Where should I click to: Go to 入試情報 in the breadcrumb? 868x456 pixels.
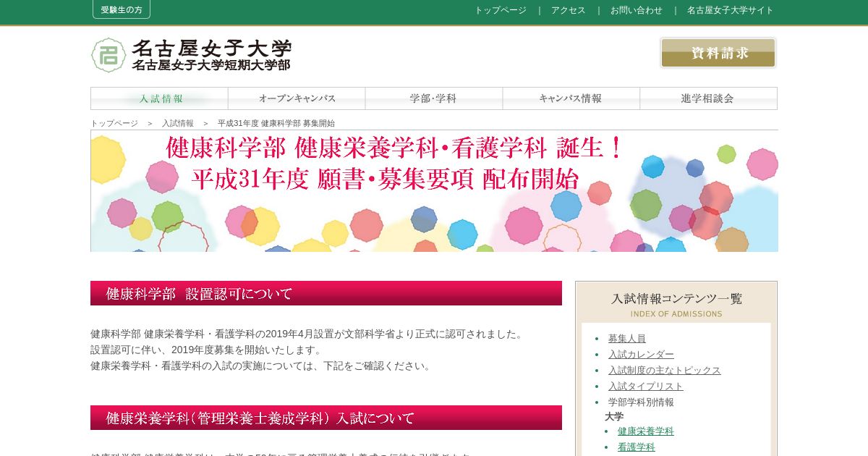click(178, 123)
